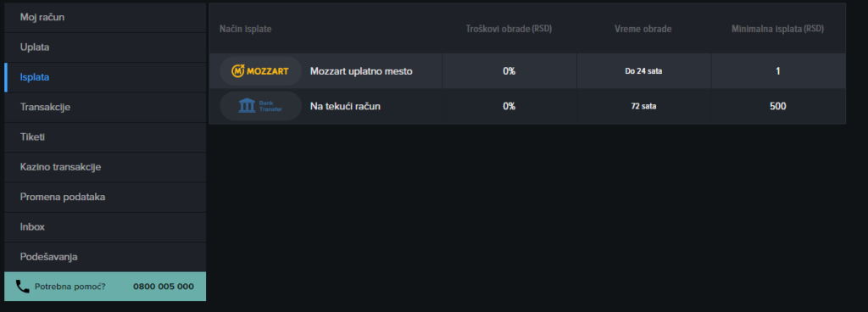Open Kazino transakcije page
The width and height of the screenshot is (868, 312).
pos(105,166)
